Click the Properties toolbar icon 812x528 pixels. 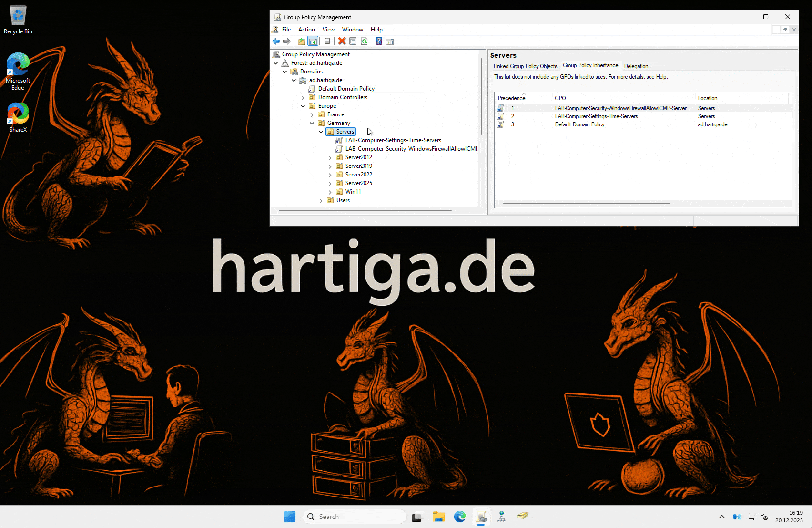(x=353, y=41)
